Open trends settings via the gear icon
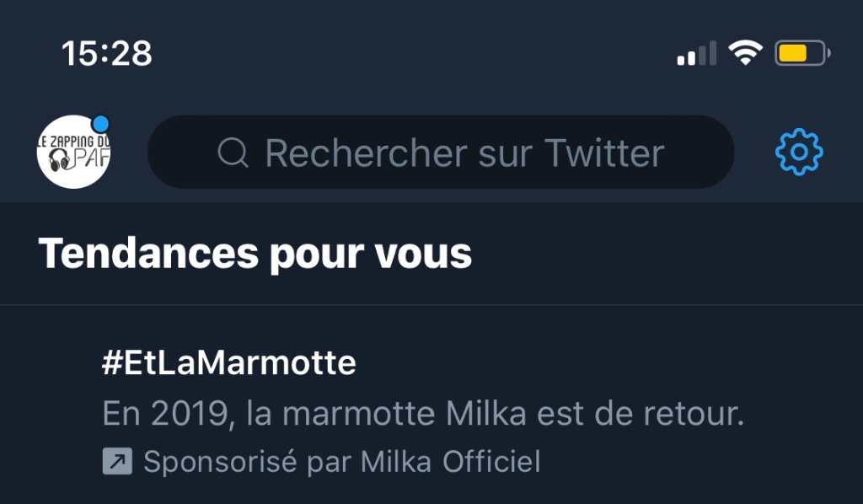The height and width of the screenshot is (504, 863). tap(799, 152)
